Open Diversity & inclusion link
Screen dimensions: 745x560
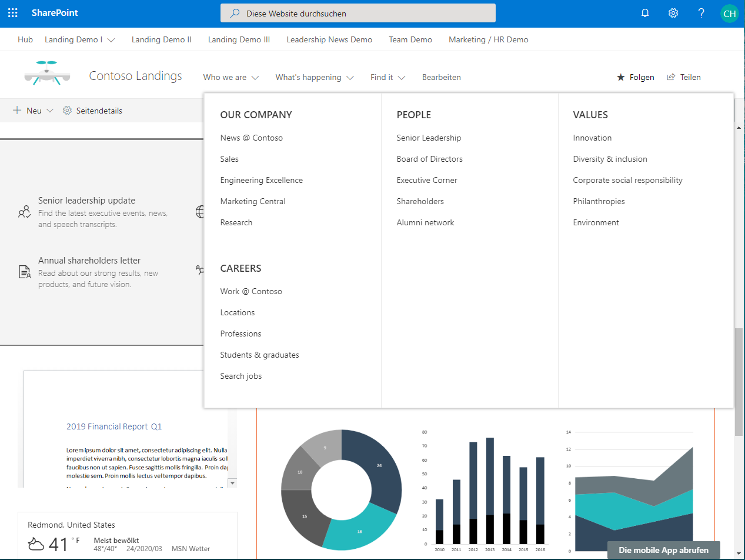pos(610,159)
